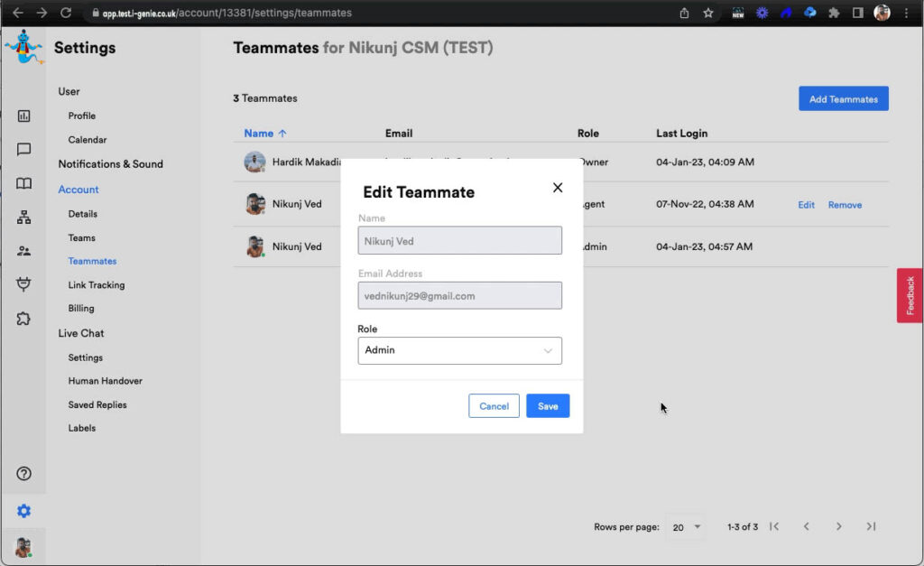Viewport: 924px width, 566px height.
Task: Open the book icon in left sidebar
Action: point(24,184)
